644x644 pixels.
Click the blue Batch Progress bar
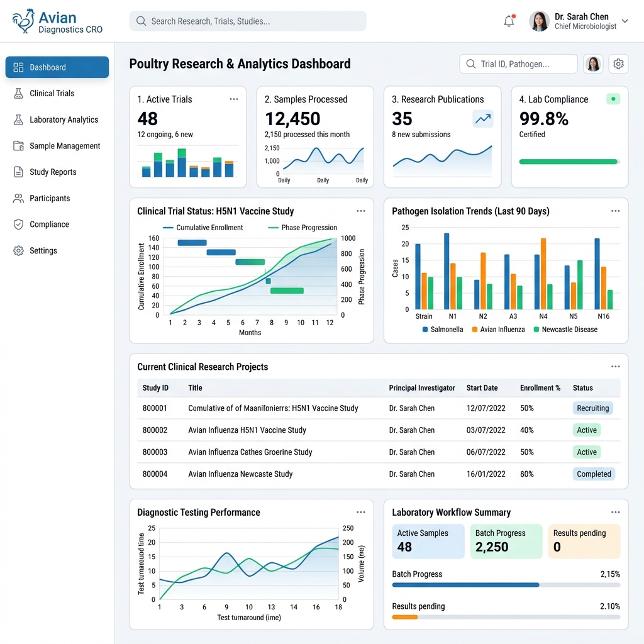[x=465, y=585]
